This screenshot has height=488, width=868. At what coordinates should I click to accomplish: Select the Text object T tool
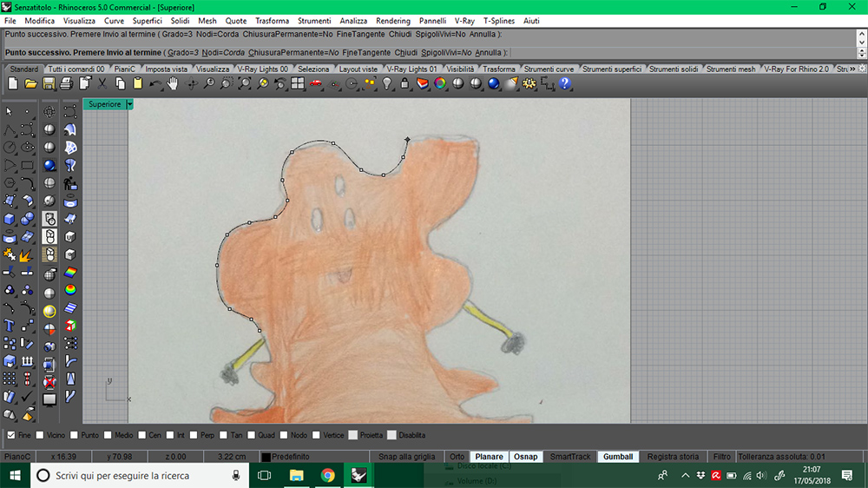10,326
